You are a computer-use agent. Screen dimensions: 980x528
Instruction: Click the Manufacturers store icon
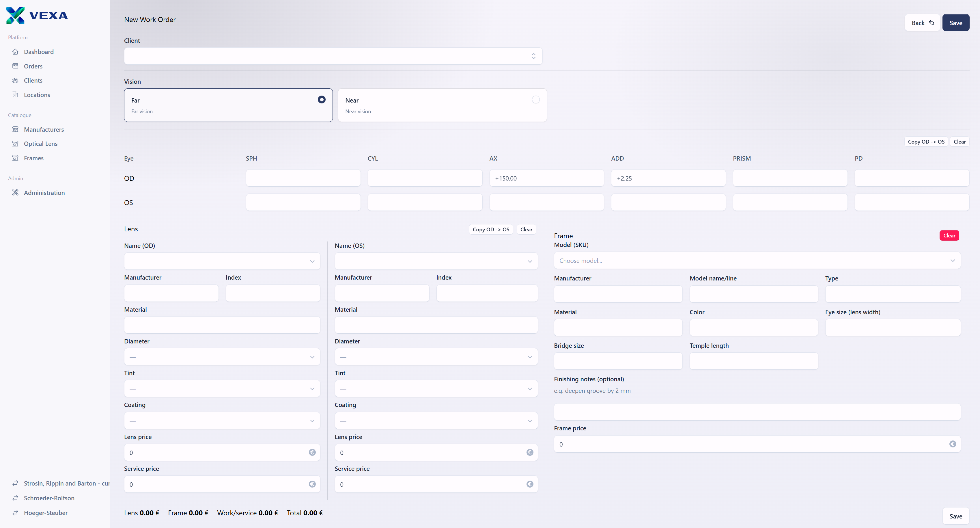(15, 129)
